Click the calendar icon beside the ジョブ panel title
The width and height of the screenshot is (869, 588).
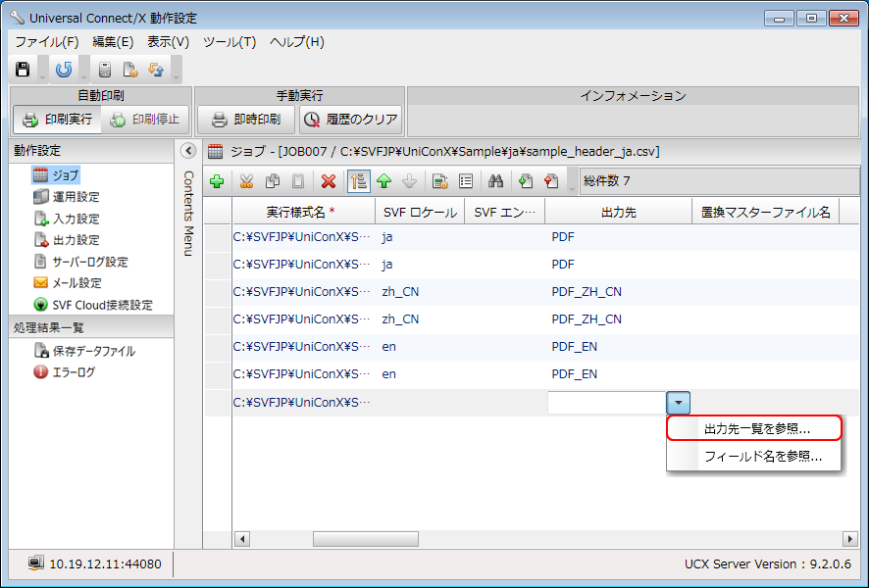(x=215, y=151)
